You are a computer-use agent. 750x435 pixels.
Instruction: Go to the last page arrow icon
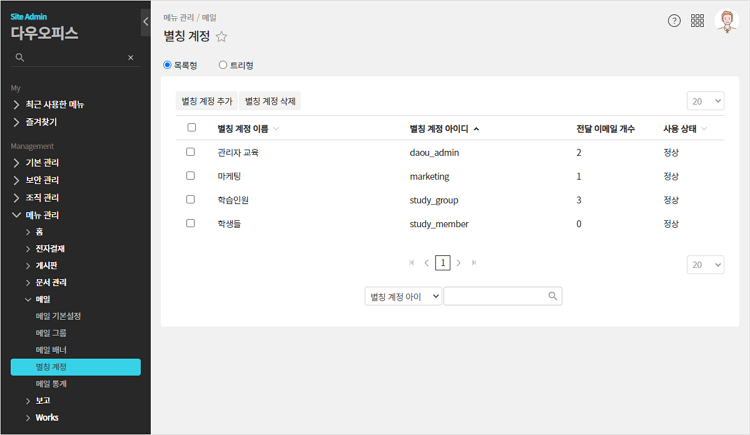click(x=474, y=263)
